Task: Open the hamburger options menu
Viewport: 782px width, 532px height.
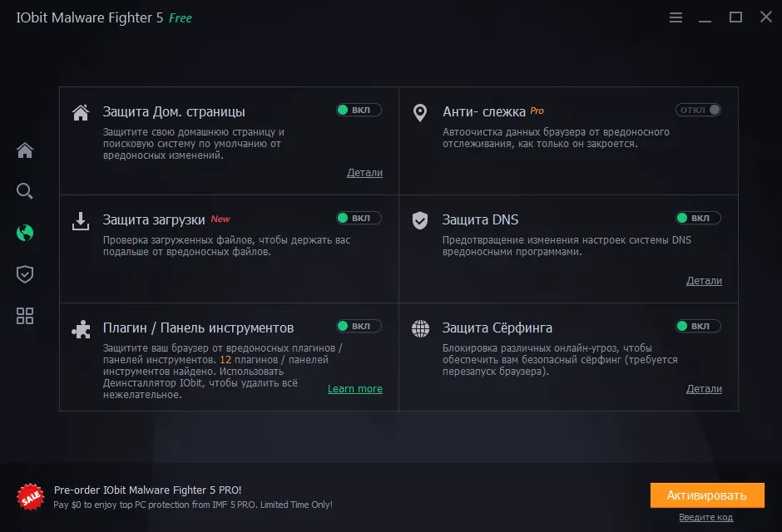Action: tap(676, 17)
